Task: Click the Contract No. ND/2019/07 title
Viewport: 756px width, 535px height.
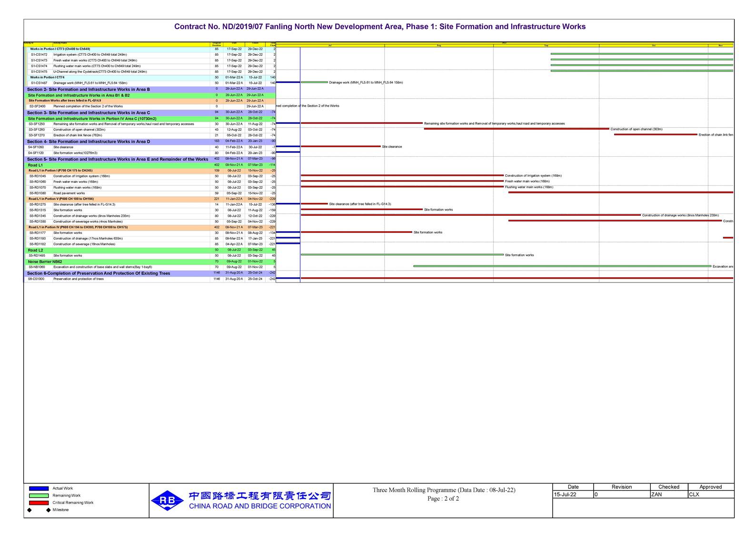Action: (x=379, y=27)
